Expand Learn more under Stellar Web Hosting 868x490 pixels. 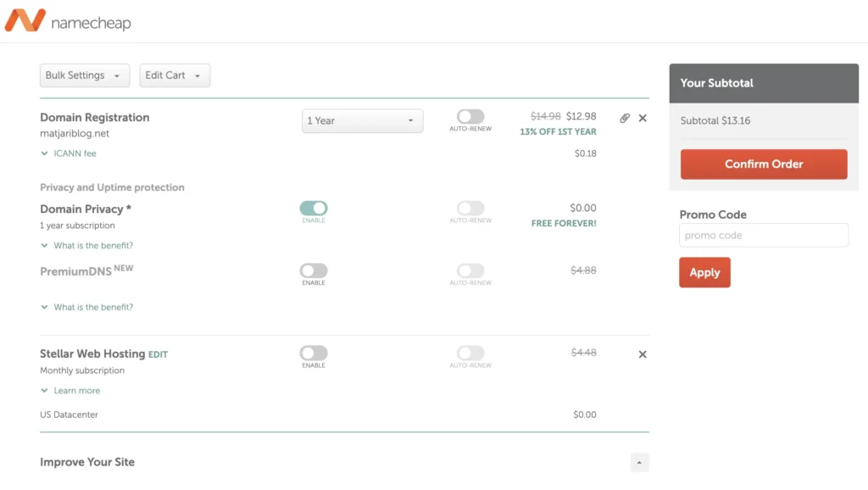click(70, 390)
